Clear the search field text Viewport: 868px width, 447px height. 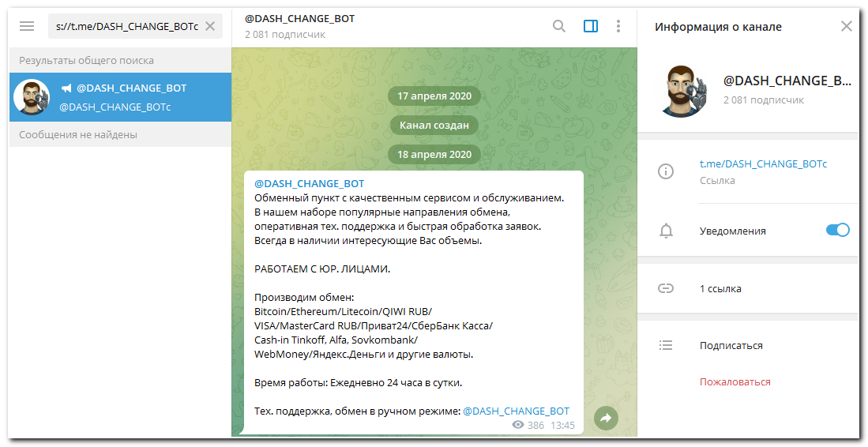pyautogui.click(x=209, y=26)
